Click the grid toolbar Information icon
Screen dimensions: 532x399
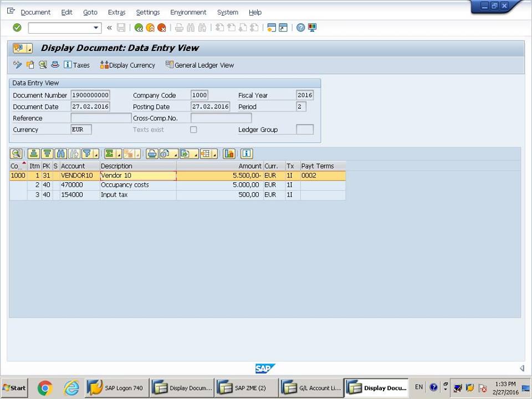(247, 154)
